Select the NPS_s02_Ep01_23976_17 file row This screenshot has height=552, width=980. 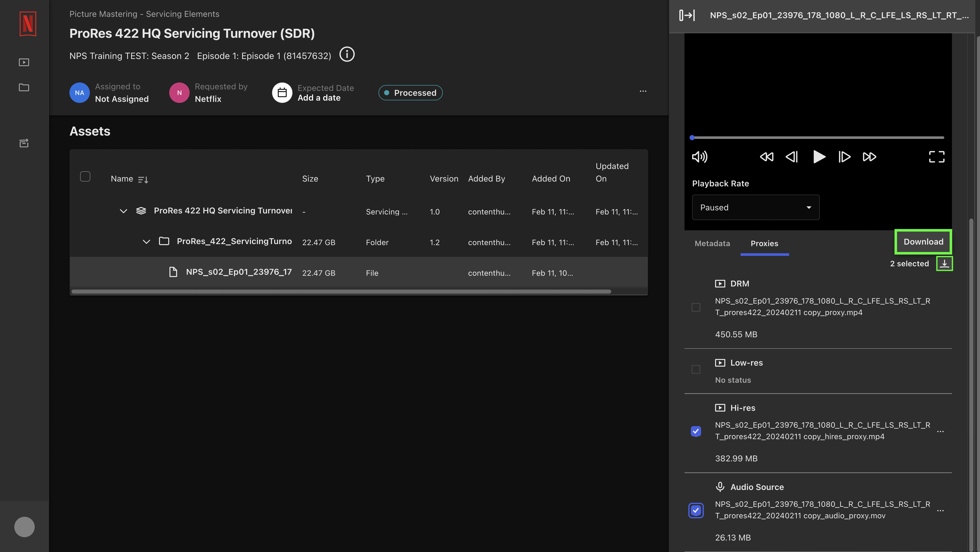[359, 272]
